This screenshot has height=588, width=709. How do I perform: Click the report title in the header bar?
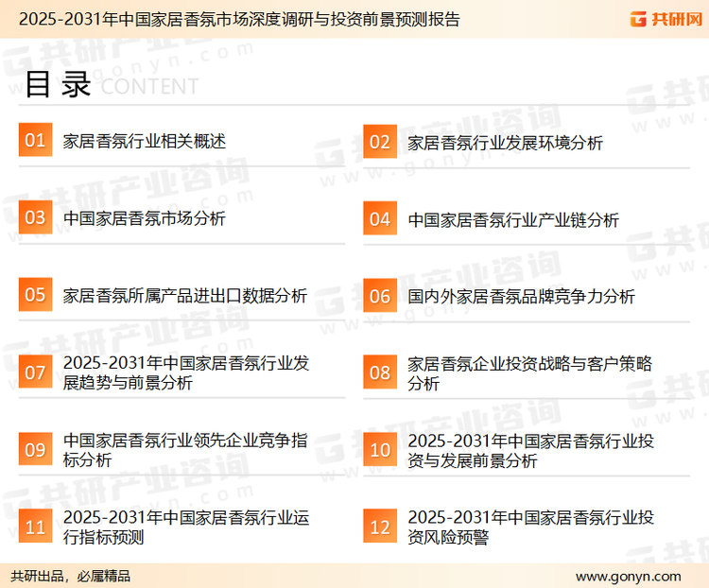tap(239, 20)
